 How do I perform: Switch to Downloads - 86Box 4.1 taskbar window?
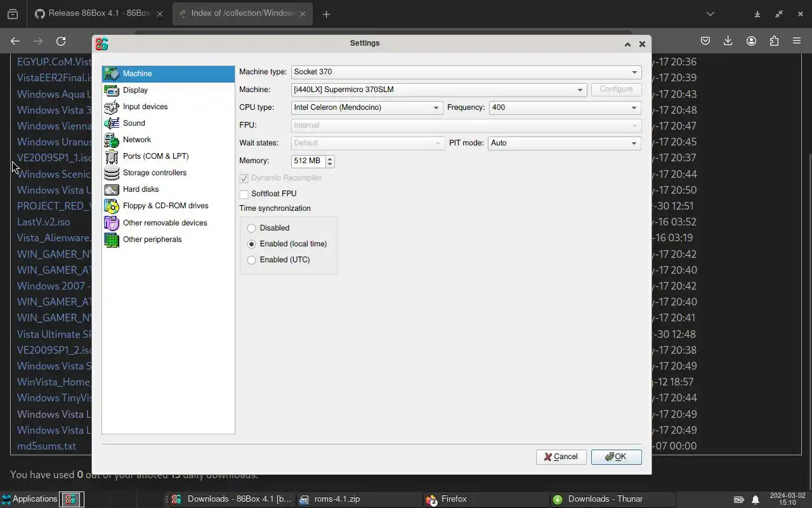232,499
